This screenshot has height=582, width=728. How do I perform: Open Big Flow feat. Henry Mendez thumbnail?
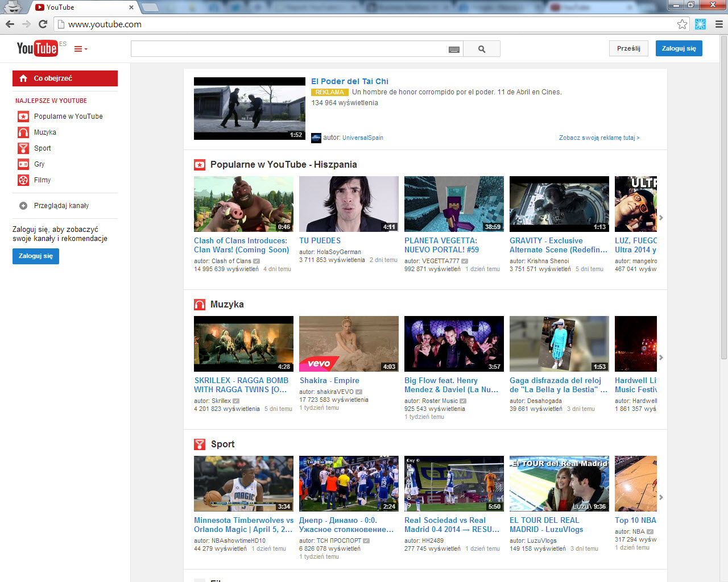(x=454, y=344)
